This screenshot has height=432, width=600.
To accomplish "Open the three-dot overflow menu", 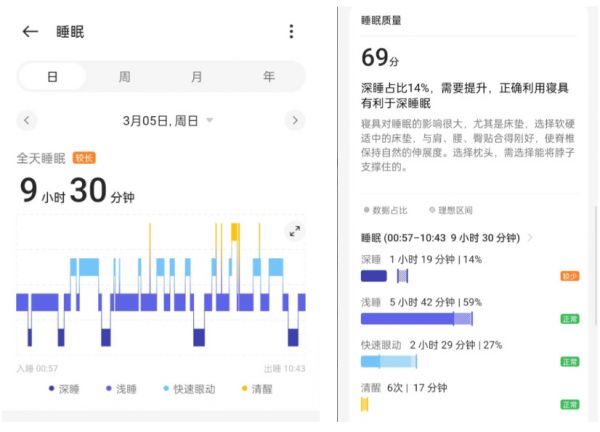I will point(291,32).
